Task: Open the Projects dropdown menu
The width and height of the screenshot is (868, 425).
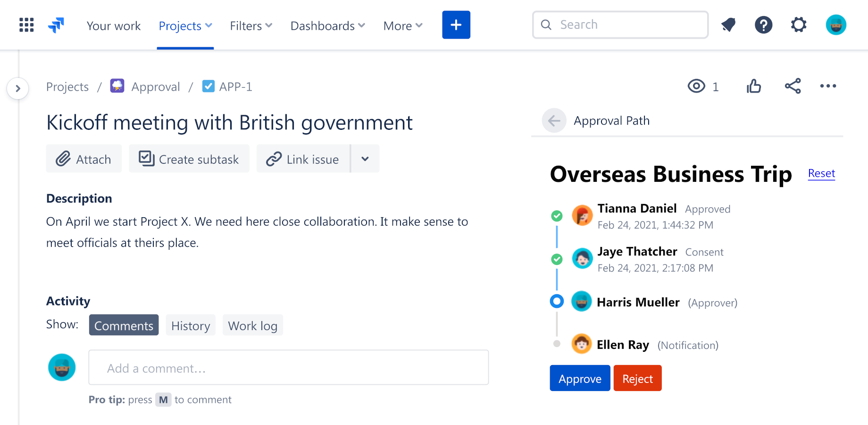Action: click(185, 25)
